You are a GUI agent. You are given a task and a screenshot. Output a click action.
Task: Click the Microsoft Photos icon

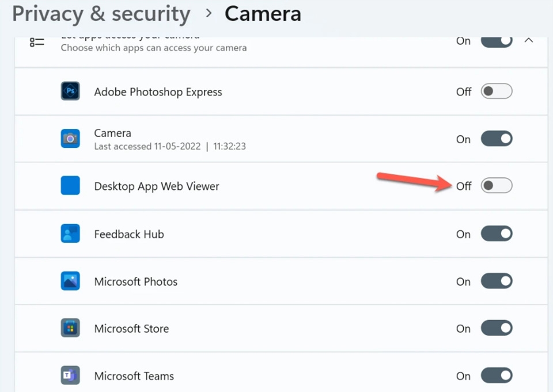coord(70,281)
